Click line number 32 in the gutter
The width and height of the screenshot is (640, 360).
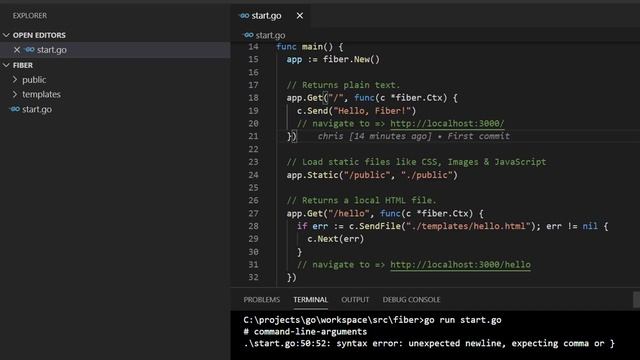[x=253, y=278]
